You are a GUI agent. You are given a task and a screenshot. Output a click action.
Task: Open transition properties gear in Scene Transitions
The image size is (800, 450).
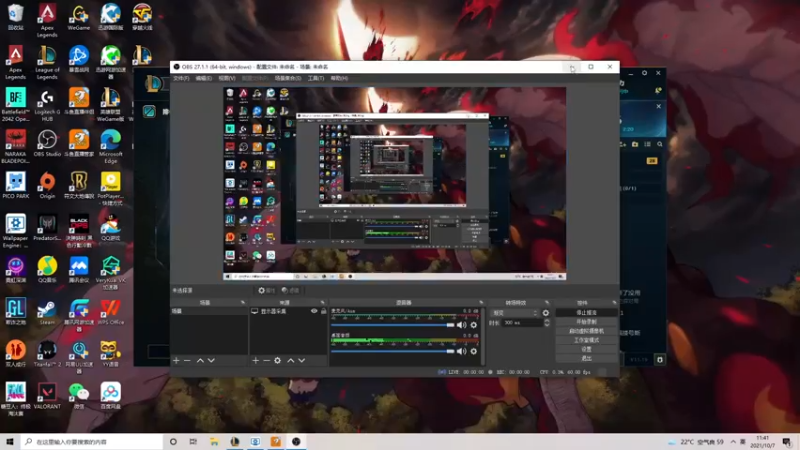click(x=546, y=313)
